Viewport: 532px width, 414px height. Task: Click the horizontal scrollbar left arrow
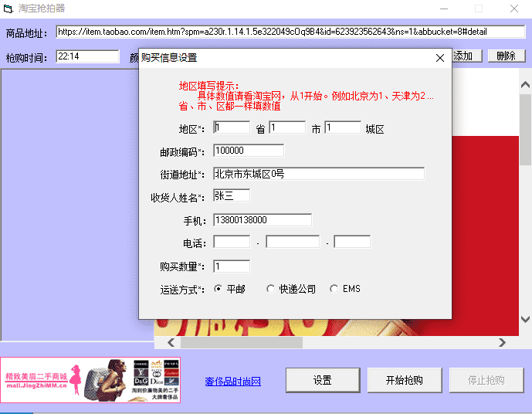(164, 342)
